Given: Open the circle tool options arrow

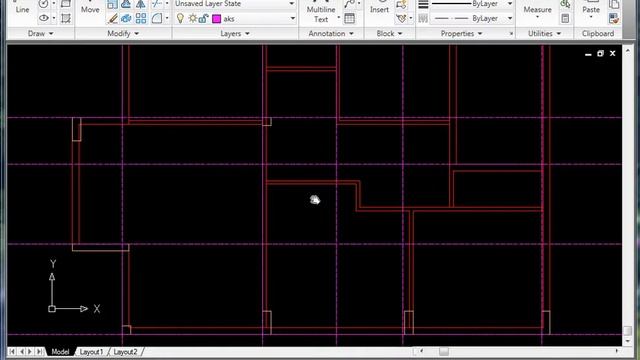Looking at the screenshot, I should [x=53, y=4].
